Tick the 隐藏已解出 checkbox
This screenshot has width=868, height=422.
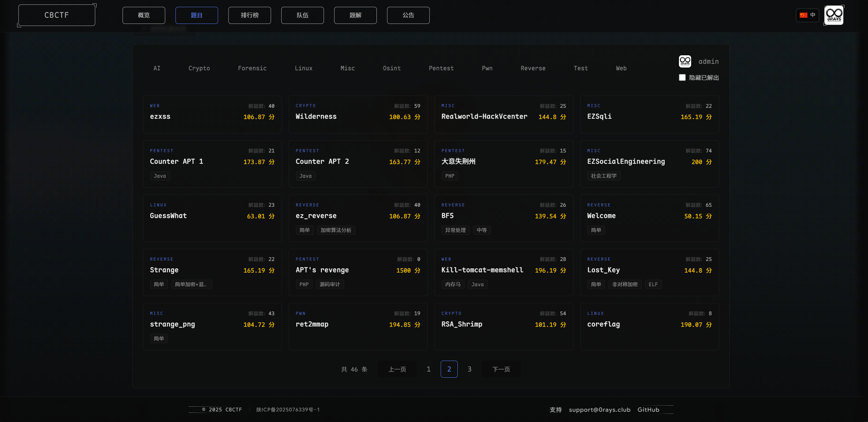682,77
